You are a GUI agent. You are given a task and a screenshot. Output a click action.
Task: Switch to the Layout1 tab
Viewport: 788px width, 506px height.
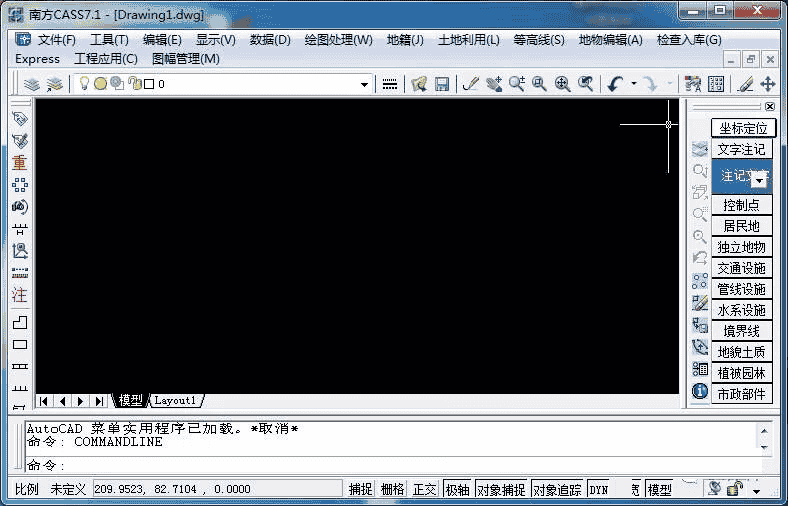[x=175, y=400]
